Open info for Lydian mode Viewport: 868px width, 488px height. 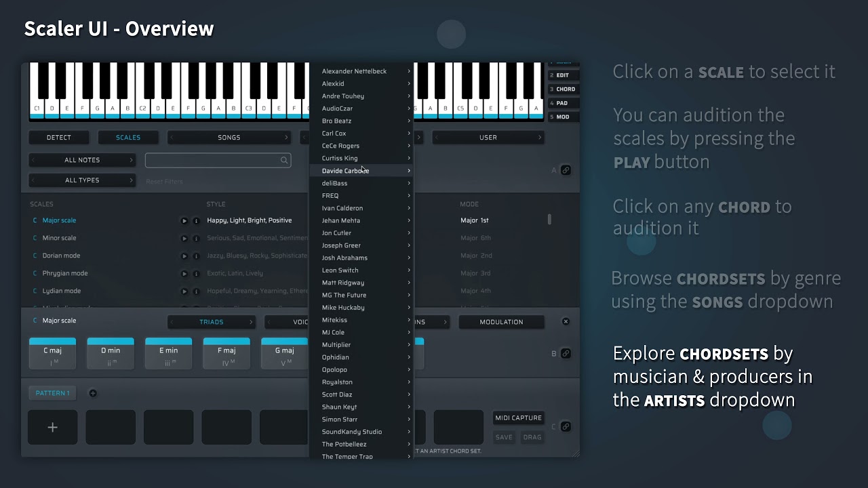coord(196,291)
